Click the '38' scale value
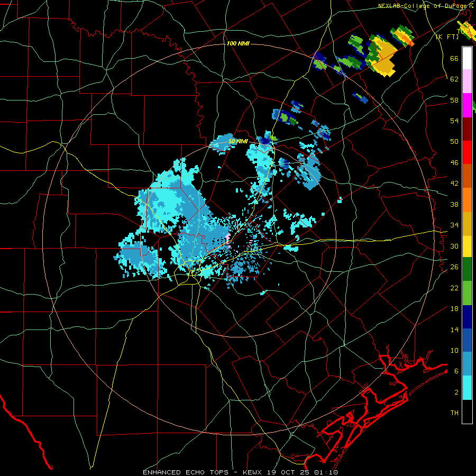The height and width of the screenshot is (476, 476). pyautogui.click(x=454, y=204)
